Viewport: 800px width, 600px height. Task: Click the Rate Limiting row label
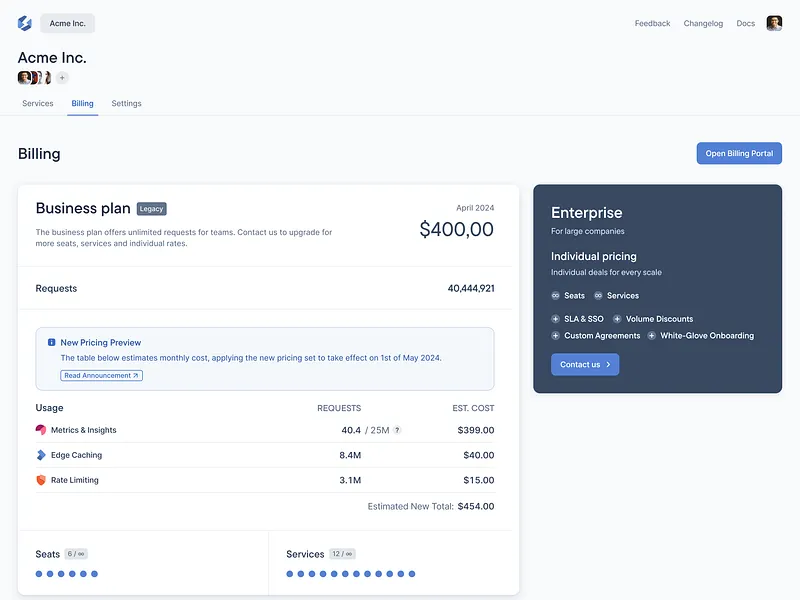[74, 480]
